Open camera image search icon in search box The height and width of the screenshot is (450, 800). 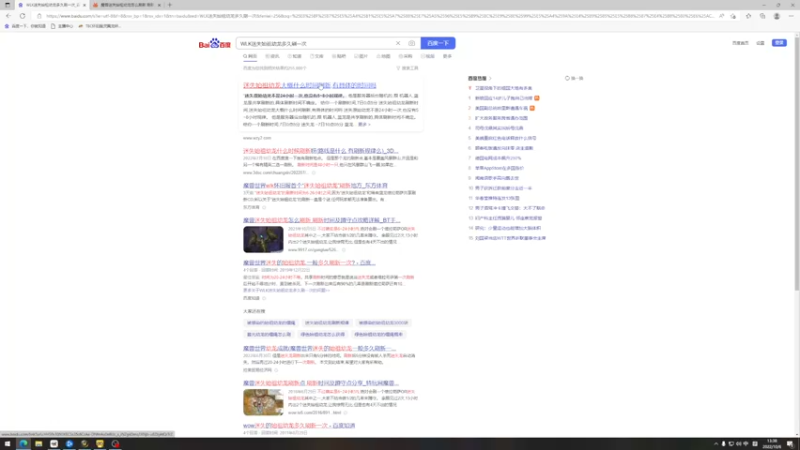click(x=411, y=43)
